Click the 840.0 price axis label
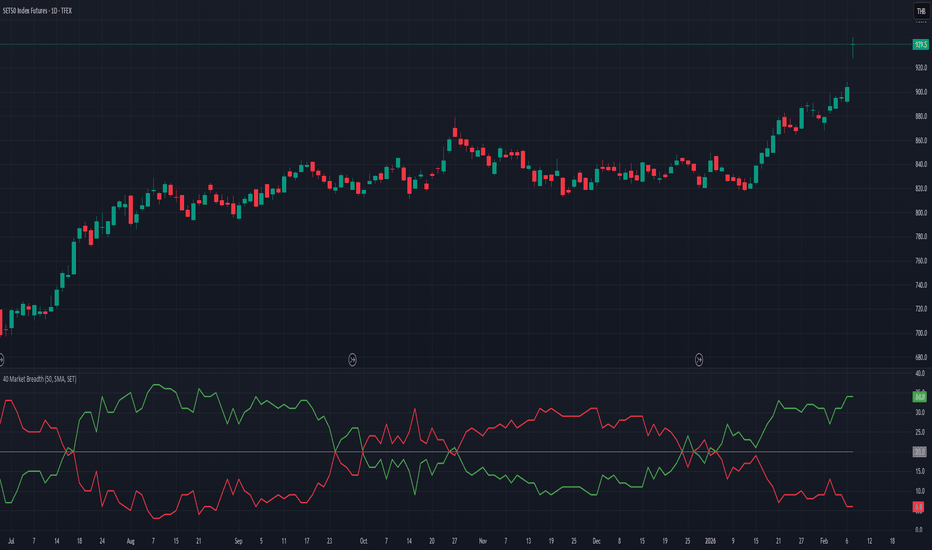The height and width of the screenshot is (550, 932). 921,165
